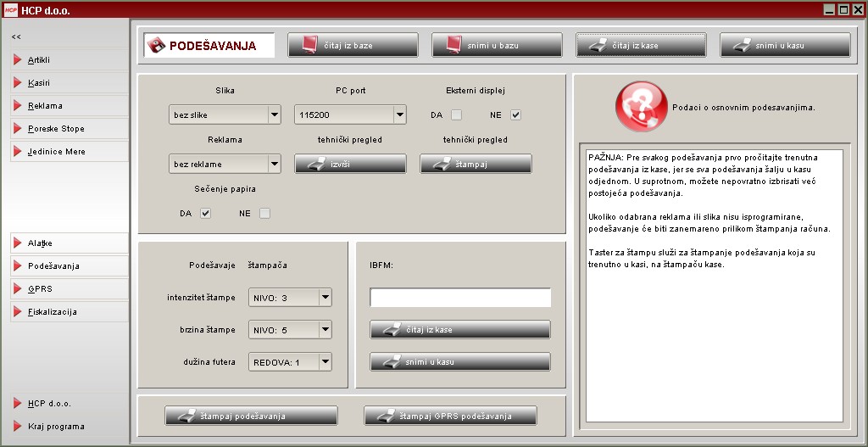This screenshot has height=447, width=868.
Task: Collapse the sidebar with the << arrows
Action: pos(16,36)
